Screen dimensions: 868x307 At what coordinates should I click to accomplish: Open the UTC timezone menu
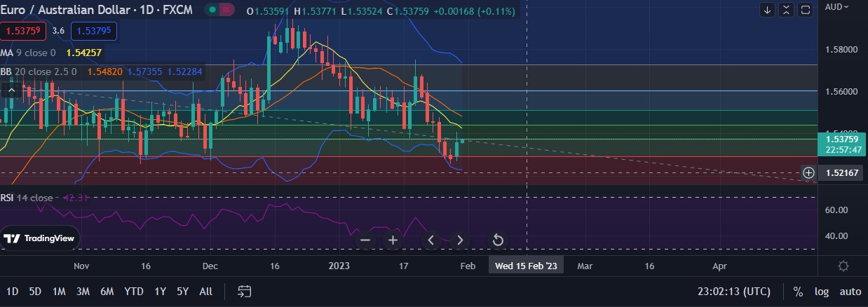coord(733,292)
